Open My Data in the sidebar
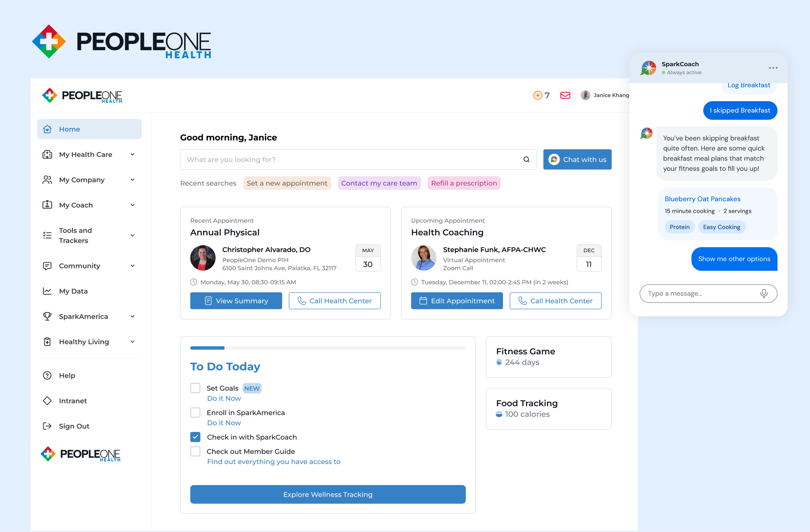The height and width of the screenshot is (532, 810). [73, 291]
